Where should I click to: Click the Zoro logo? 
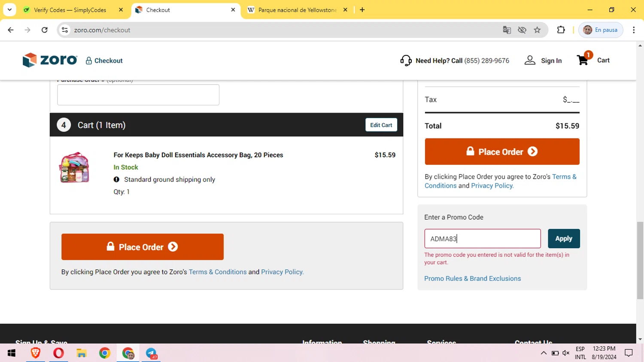50,60
